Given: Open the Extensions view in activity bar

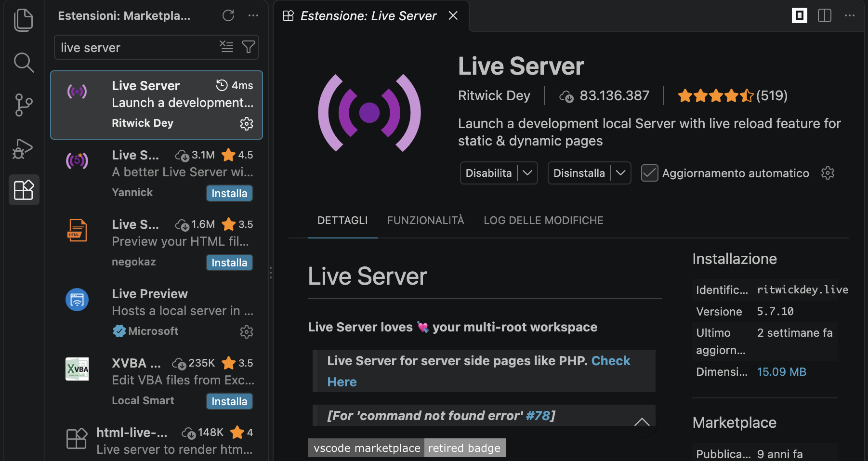Looking at the screenshot, I should [x=24, y=190].
